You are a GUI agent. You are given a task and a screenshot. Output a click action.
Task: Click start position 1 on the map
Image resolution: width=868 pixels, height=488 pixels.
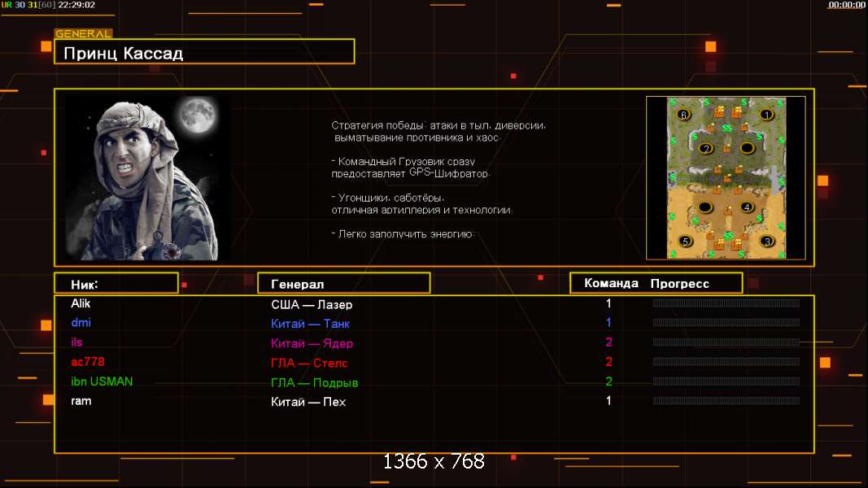pyautogui.click(x=766, y=115)
